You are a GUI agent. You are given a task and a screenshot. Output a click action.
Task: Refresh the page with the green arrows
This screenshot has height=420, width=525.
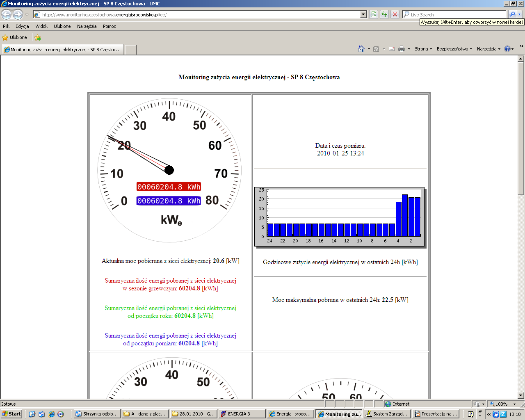coord(384,14)
